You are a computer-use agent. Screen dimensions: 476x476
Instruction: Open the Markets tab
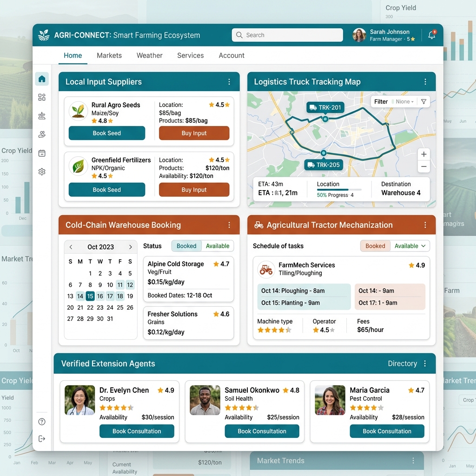(x=109, y=56)
